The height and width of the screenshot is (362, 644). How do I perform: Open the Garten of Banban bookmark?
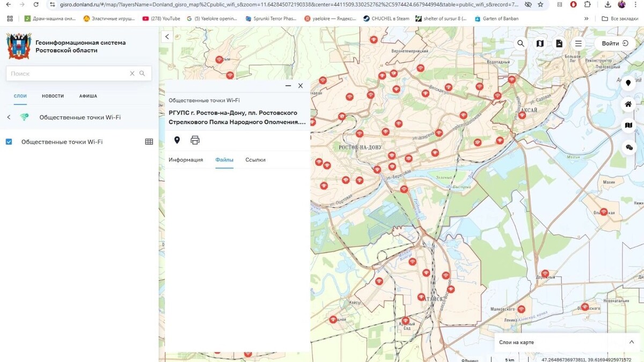(496, 18)
